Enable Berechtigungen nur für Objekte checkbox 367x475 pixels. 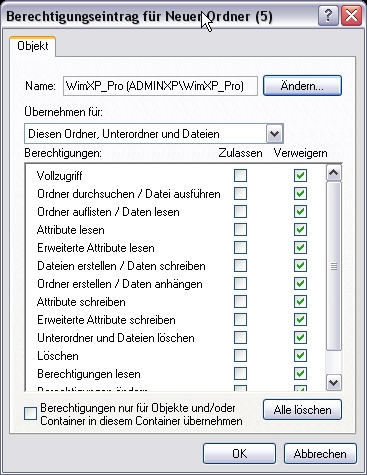[x=30, y=414]
